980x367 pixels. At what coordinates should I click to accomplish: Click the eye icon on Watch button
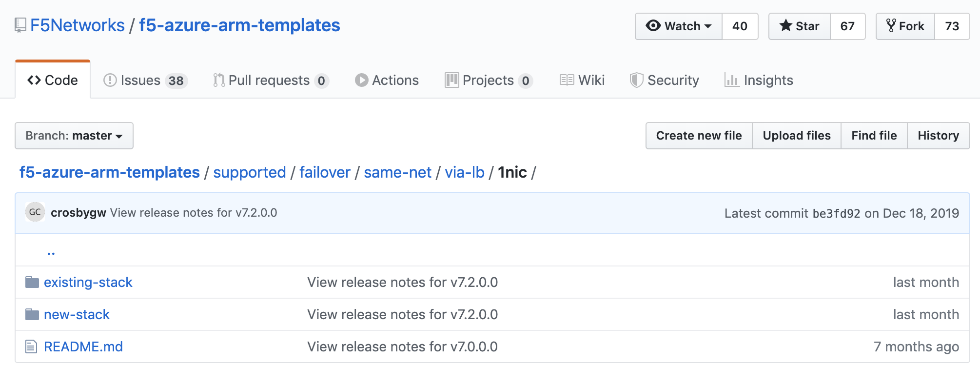(653, 25)
